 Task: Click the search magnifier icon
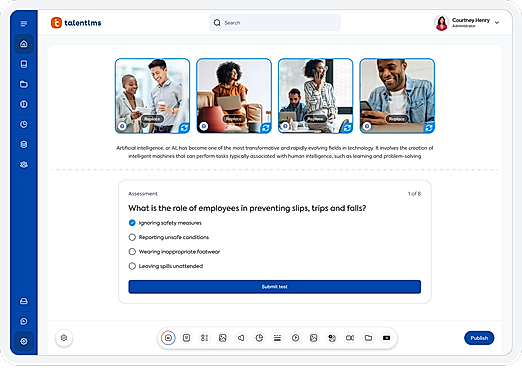pyautogui.click(x=217, y=23)
